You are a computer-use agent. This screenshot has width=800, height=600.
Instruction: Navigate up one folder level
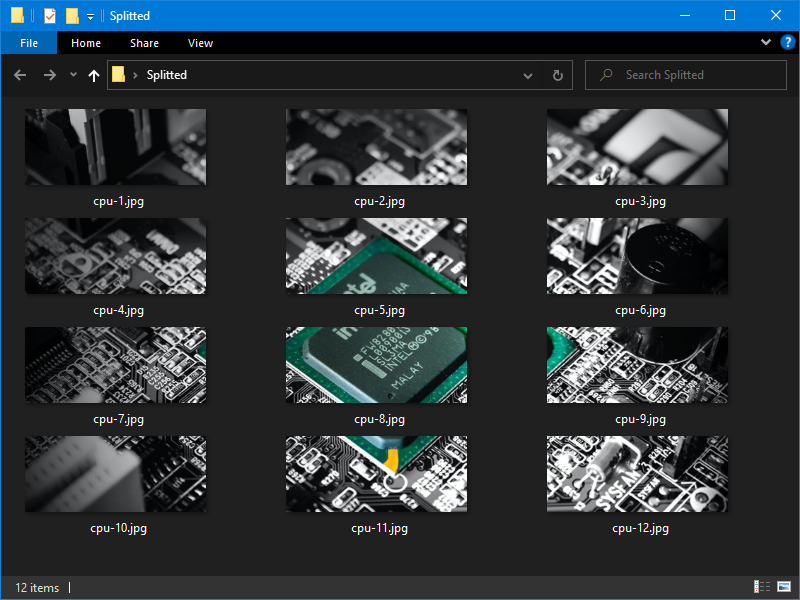(x=93, y=75)
